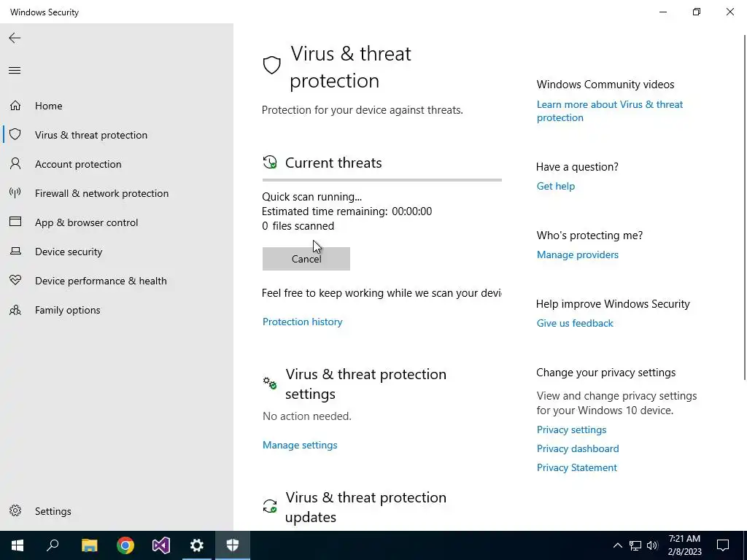
Task: Click the protection settings gears icon
Action: [270, 382]
